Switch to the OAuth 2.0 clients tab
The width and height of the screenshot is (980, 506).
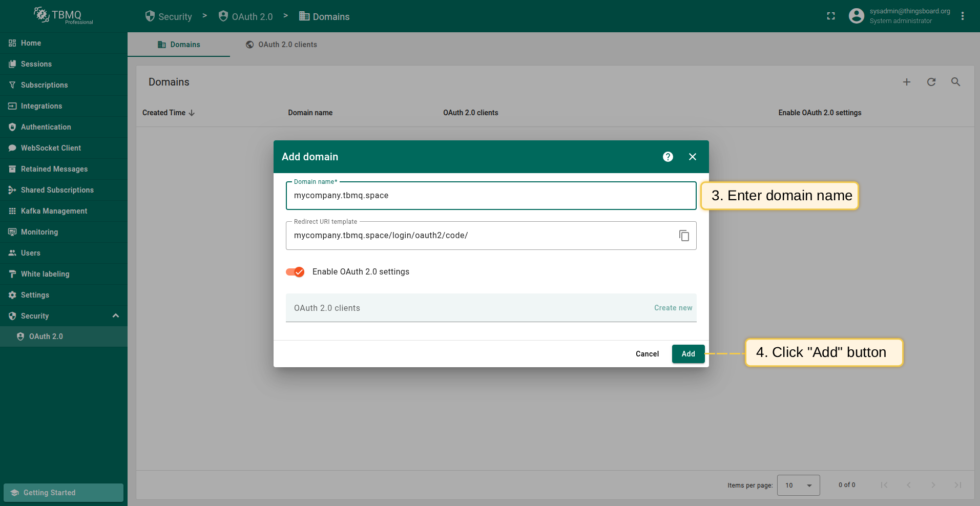coord(287,45)
